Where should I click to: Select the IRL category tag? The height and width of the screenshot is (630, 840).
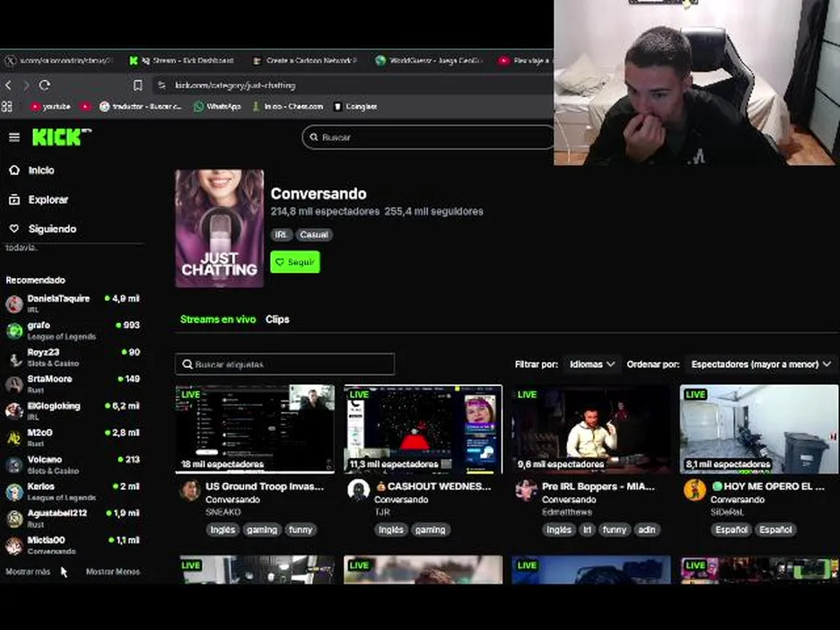pyautogui.click(x=281, y=234)
